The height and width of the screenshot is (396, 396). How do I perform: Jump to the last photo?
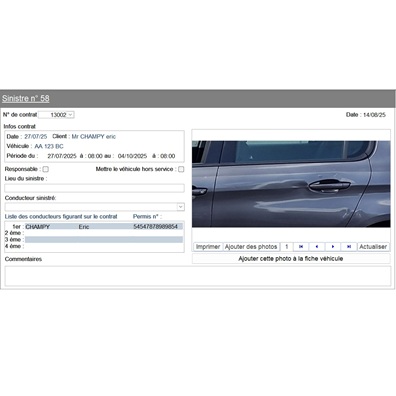[x=349, y=247]
